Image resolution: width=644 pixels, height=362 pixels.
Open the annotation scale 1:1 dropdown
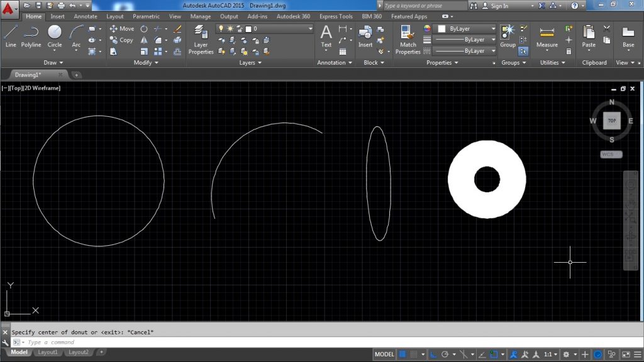(x=550, y=354)
